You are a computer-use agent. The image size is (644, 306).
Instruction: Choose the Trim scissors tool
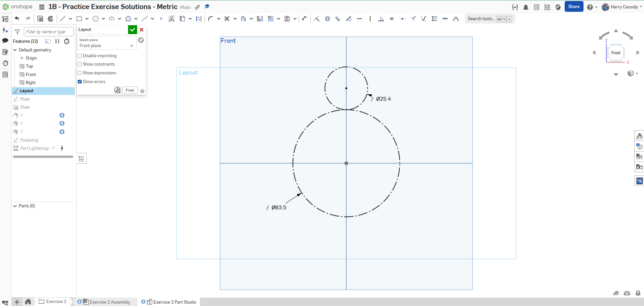(227, 19)
